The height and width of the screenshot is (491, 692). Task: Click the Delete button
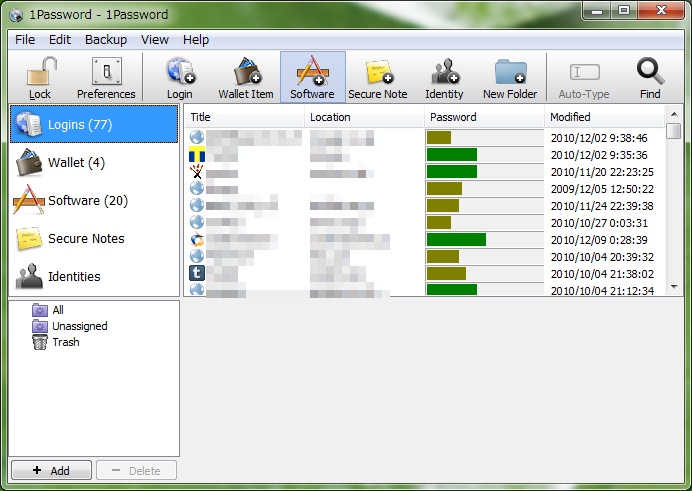[x=136, y=470]
